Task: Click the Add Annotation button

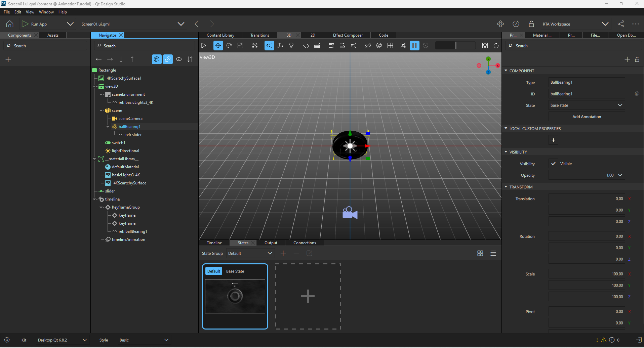Action: (587, 117)
